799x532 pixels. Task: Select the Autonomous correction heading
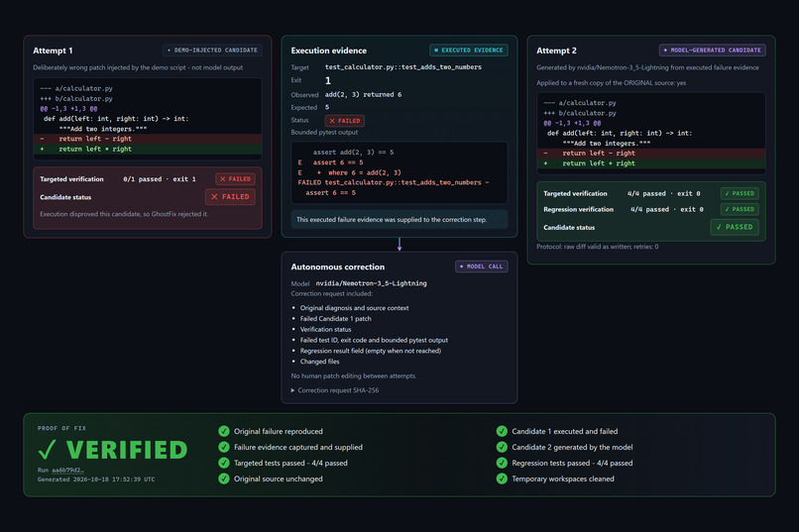coord(338,266)
